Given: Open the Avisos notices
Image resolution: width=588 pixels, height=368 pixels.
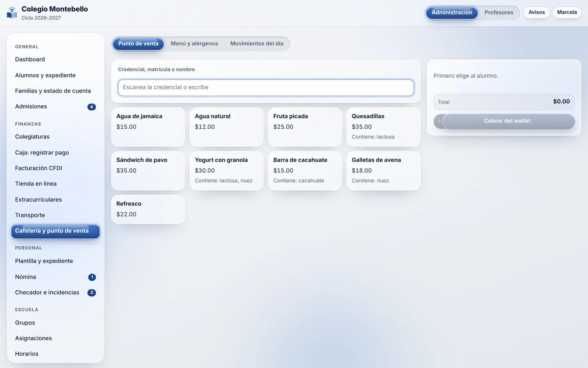Looking at the screenshot, I should tap(537, 13).
